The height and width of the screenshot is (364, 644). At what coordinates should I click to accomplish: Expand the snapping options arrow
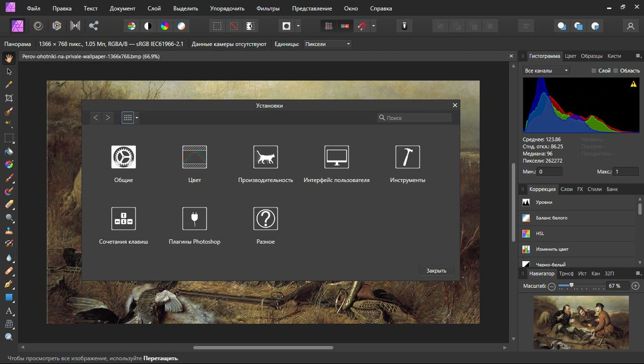pyautogui.click(x=374, y=26)
